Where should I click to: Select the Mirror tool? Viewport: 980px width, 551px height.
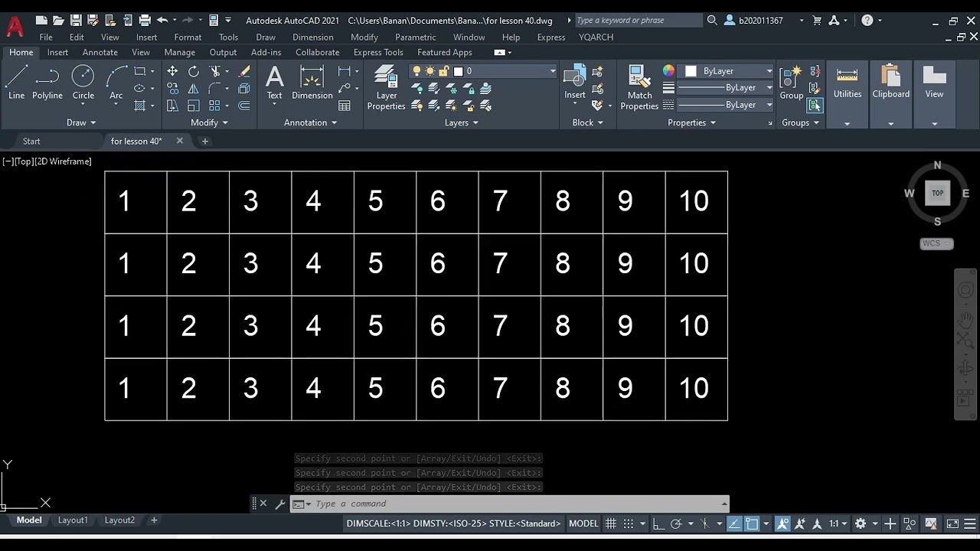pyautogui.click(x=194, y=89)
